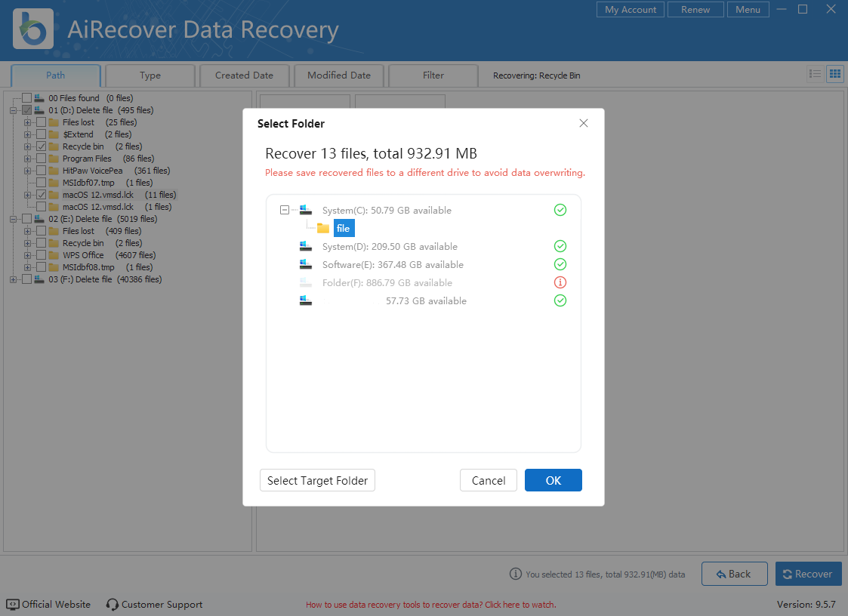Expand the HitPaw VoicePea folder node
The width and height of the screenshot is (848, 616).
[27, 171]
